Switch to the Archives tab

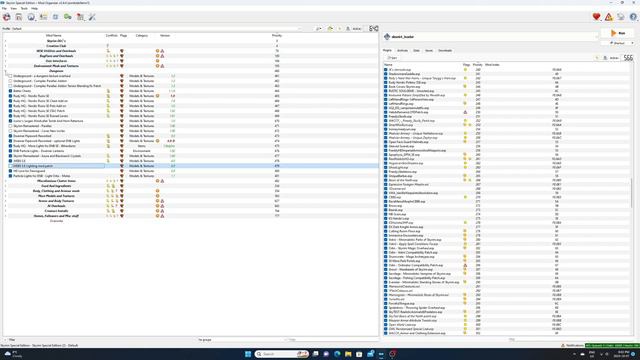402,51
